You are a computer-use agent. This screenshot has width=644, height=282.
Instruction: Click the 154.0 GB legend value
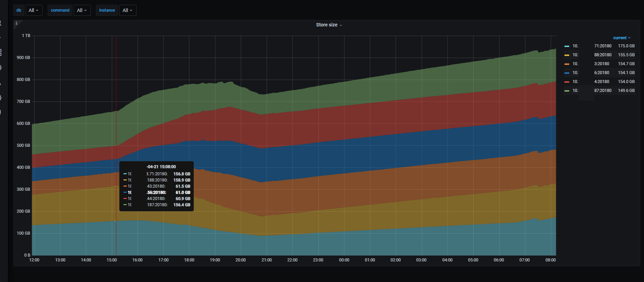626,82
